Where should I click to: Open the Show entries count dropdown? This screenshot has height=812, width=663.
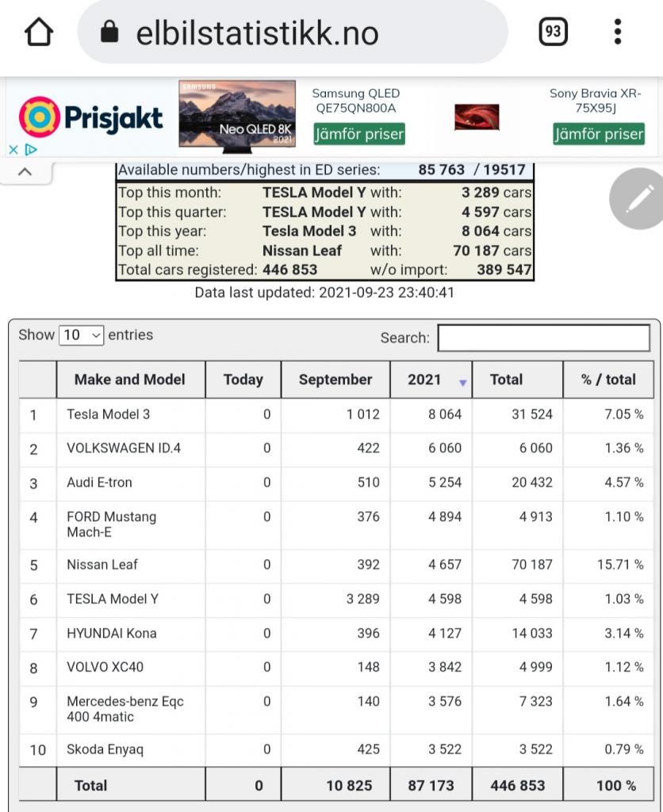click(x=81, y=335)
